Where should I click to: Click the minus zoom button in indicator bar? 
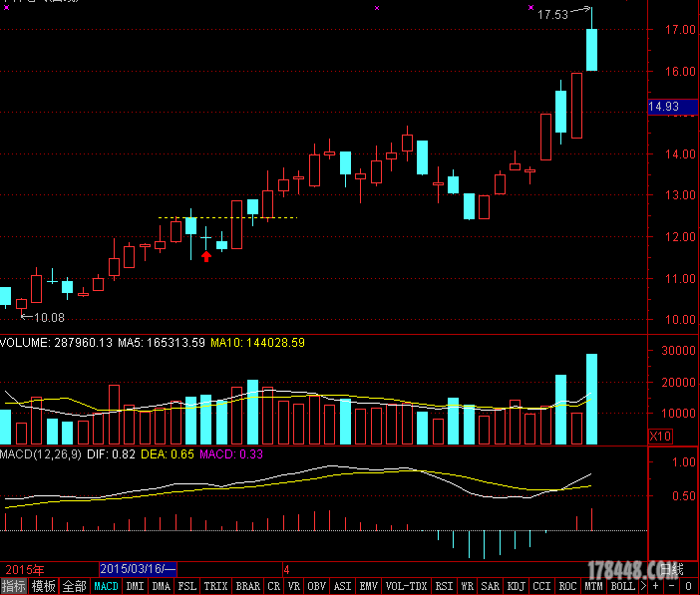coord(672,586)
